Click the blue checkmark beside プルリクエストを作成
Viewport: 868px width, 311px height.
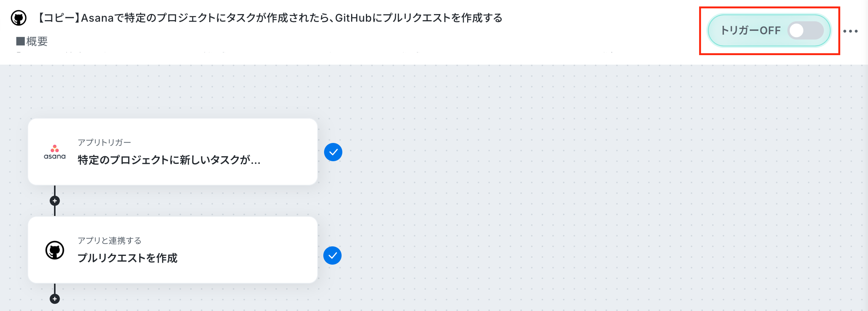point(332,255)
